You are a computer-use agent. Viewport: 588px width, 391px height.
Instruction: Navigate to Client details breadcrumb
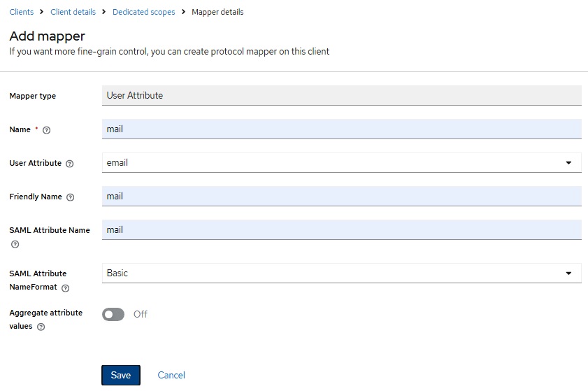tap(73, 12)
